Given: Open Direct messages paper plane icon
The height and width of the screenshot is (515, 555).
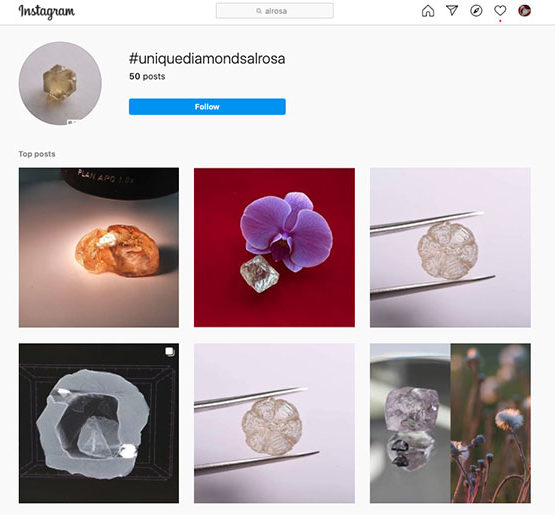Looking at the screenshot, I should 452,11.
